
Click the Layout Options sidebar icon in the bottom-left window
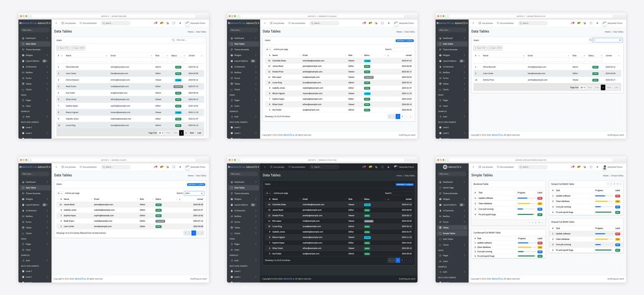coord(23,205)
